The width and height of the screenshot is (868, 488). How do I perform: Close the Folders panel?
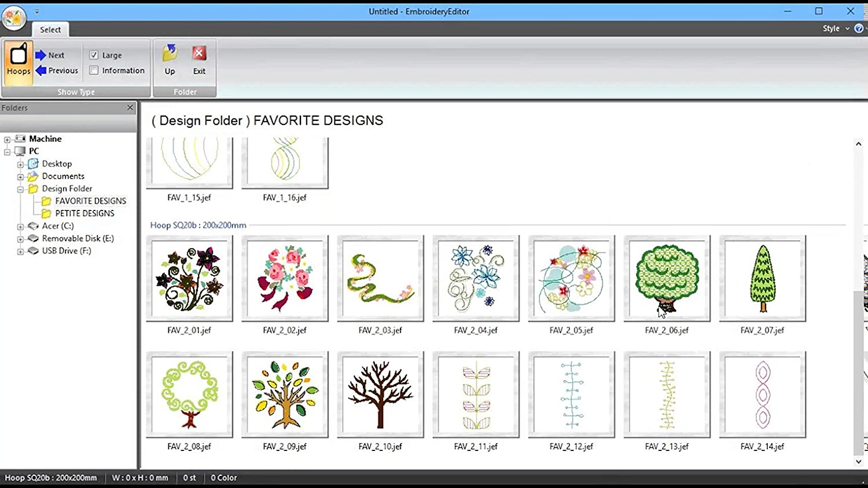click(131, 108)
